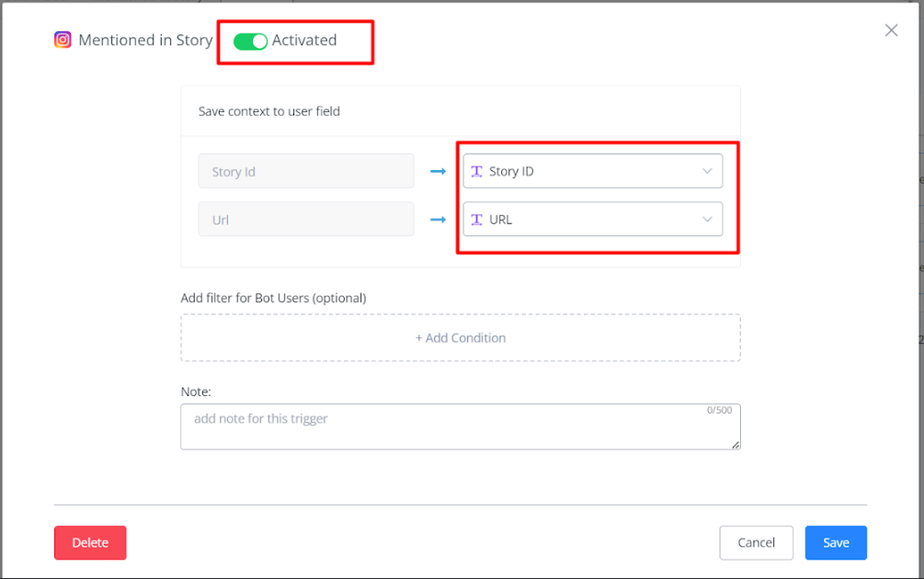
Task: Expand the chevron on Story ID selector
Action: point(707,171)
